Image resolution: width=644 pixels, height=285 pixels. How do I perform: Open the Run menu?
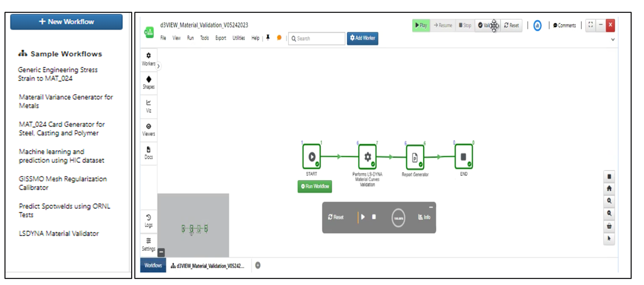point(190,38)
